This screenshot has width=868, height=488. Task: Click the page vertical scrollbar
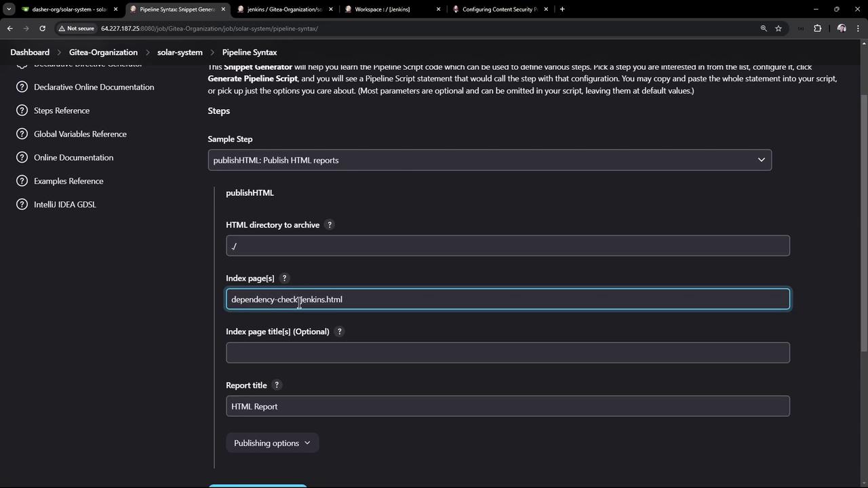point(863,224)
